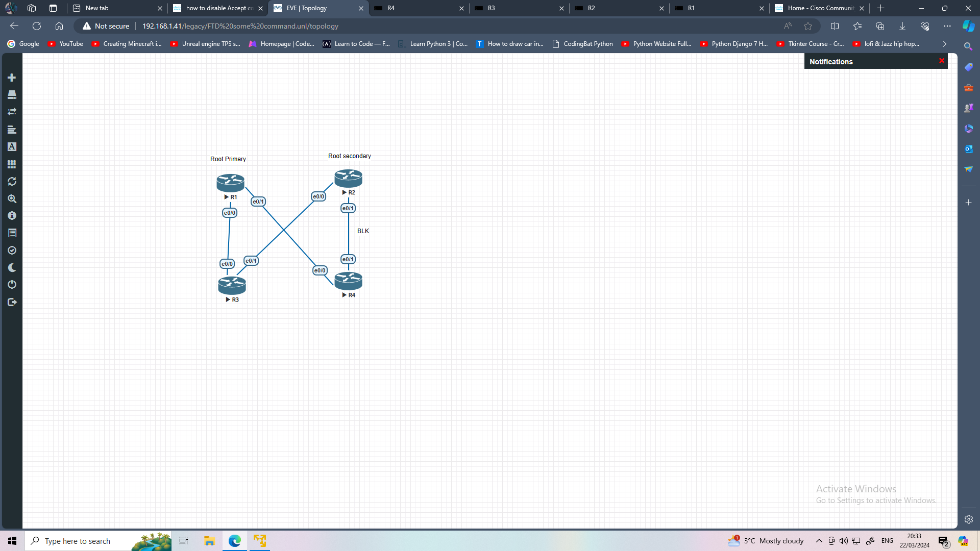Open the Zoom tool in sidebar
The height and width of the screenshot is (551, 980).
(12, 199)
